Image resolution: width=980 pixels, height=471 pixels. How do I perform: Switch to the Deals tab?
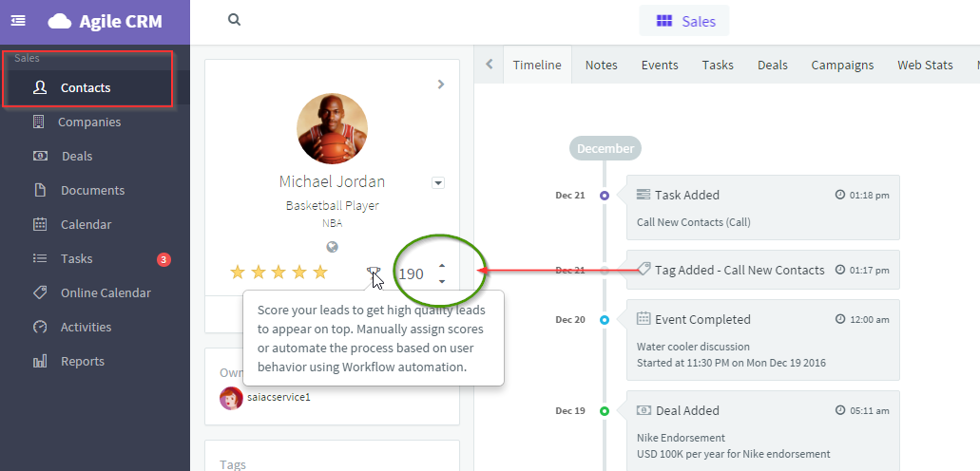(773, 65)
